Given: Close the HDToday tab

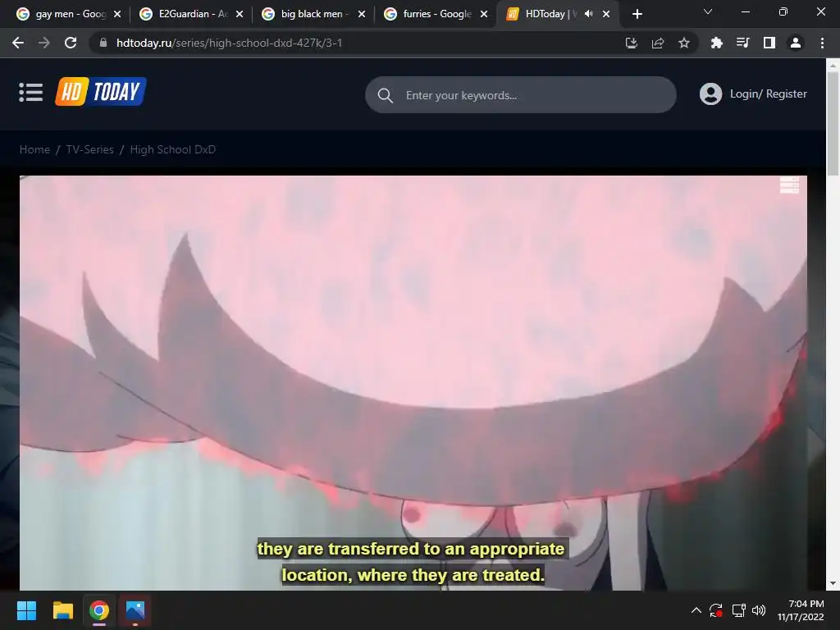Looking at the screenshot, I should point(606,14).
